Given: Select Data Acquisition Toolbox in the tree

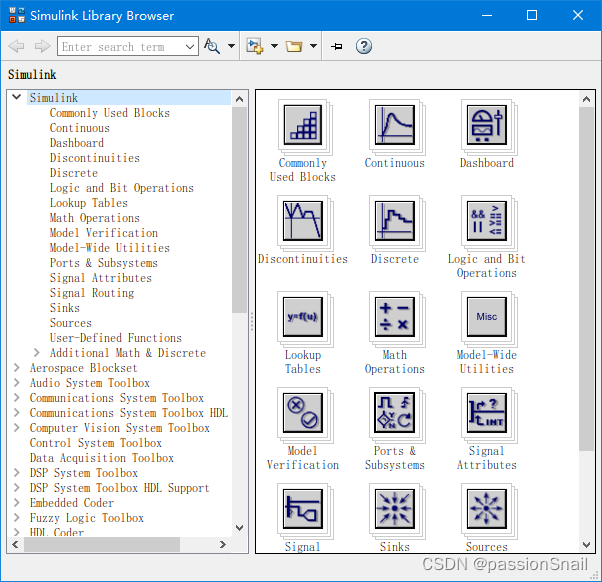Looking at the screenshot, I should [x=101, y=458].
